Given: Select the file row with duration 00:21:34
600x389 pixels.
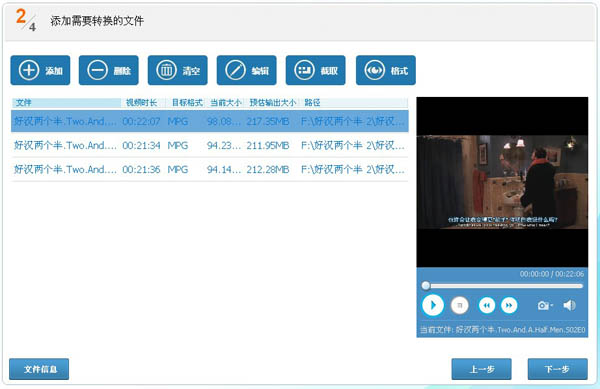Looking at the screenshot, I should point(210,145).
